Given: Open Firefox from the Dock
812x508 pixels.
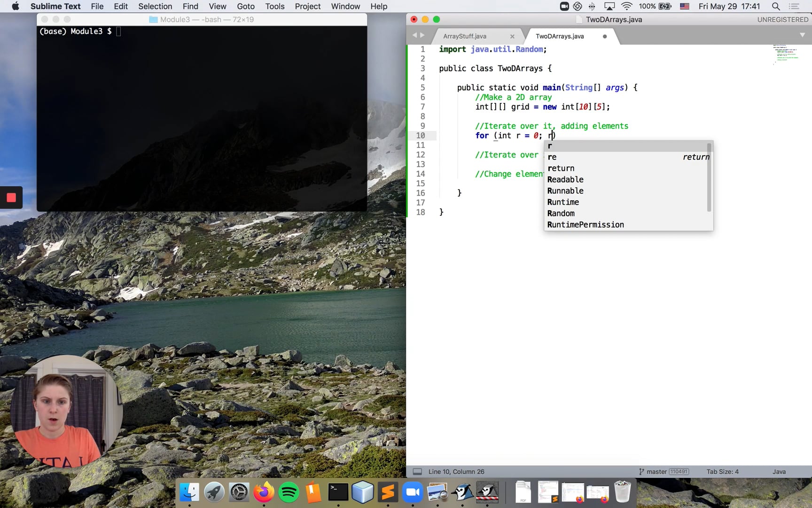Looking at the screenshot, I should click(x=264, y=492).
